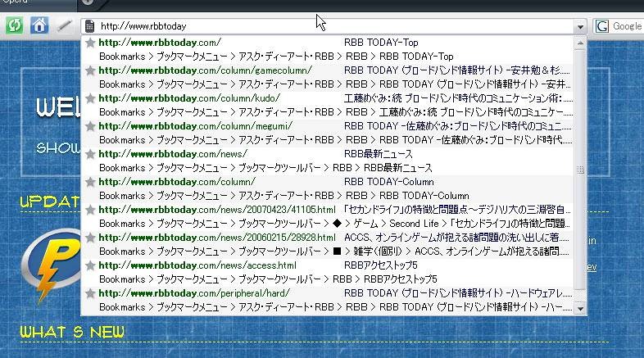Screen dimensions: 644x358
Task: Click the green reload button
Action: (13, 26)
